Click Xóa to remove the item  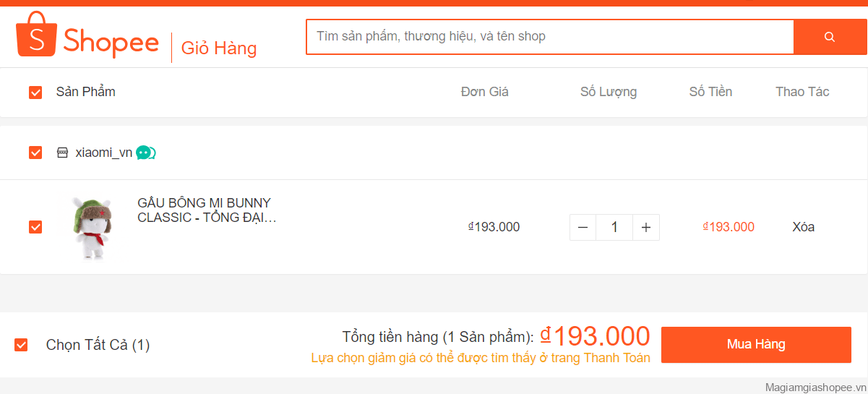(x=803, y=227)
